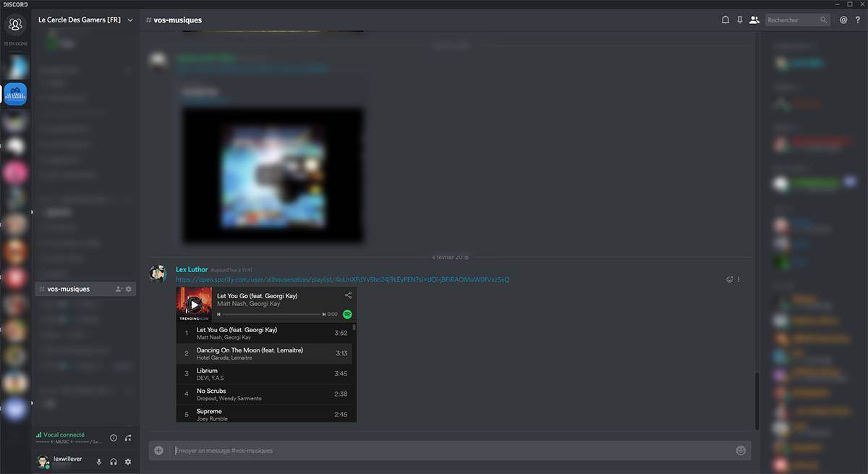Open notification settings bell icon

726,20
